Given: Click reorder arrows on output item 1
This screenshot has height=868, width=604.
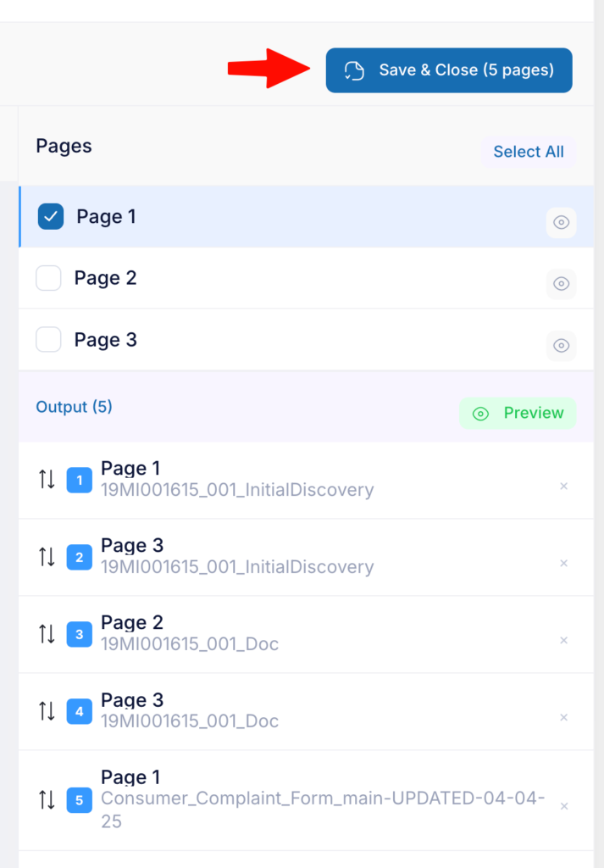Looking at the screenshot, I should coord(47,480).
